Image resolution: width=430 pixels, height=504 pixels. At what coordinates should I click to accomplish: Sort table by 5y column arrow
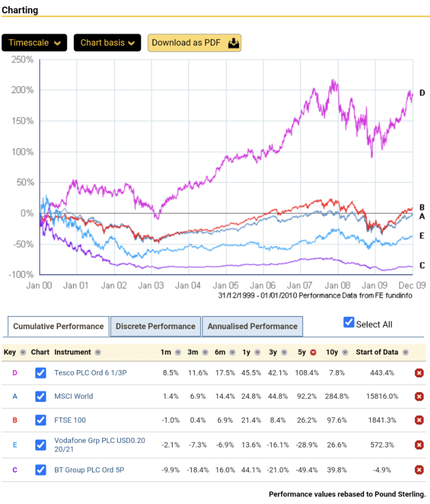click(313, 352)
